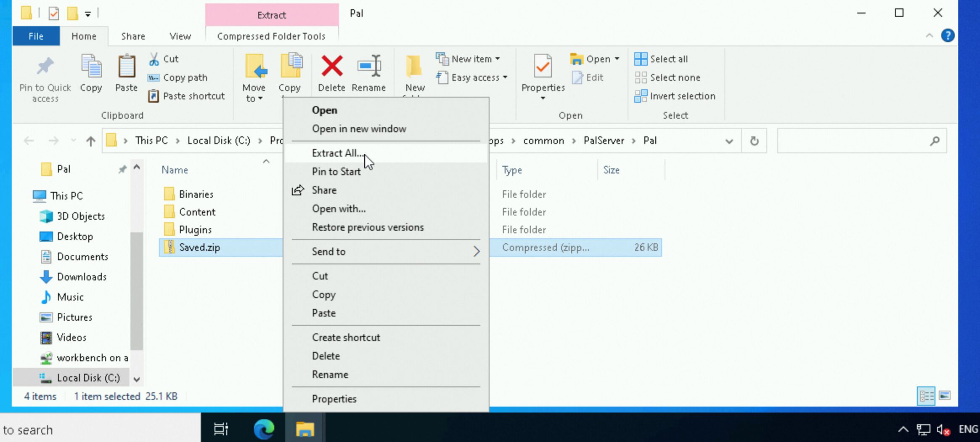The image size is (980, 442).
Task: Click the Edit ribbon button
Action: [x=588, y=77]
